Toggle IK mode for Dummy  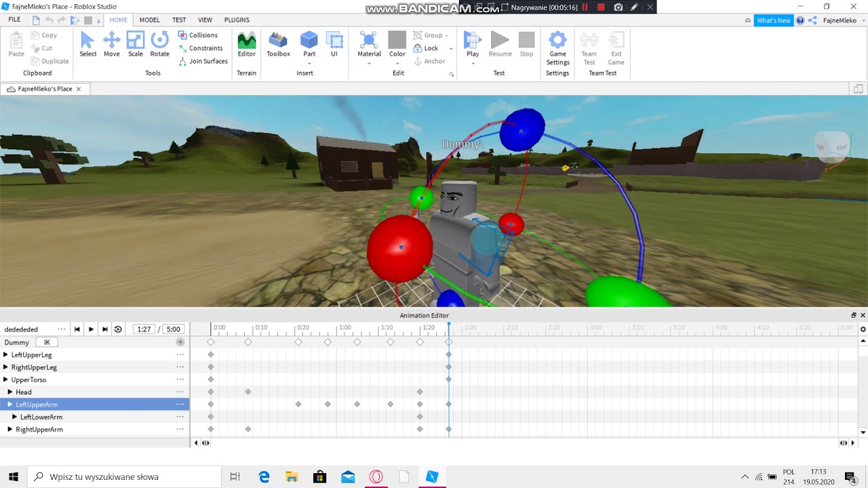click(x=47, y=342)
